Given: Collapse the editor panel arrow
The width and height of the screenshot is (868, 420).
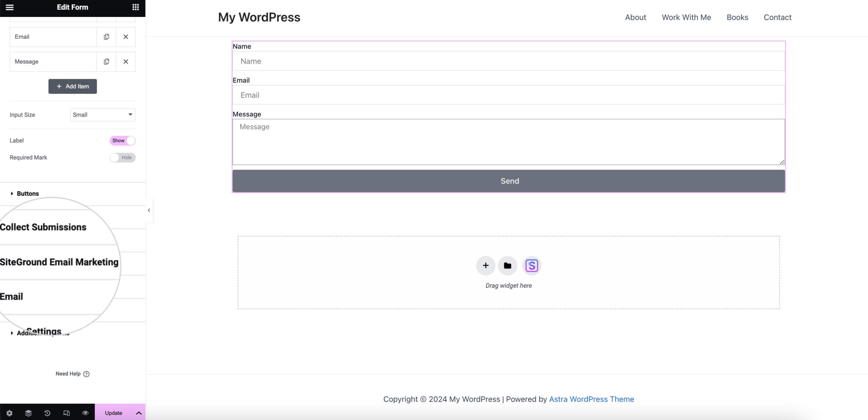Looking at the screenshot, I should tap(149, 210).
